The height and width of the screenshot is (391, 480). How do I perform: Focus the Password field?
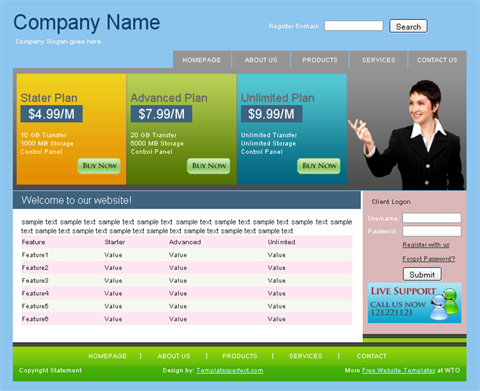tap(432, 231)
